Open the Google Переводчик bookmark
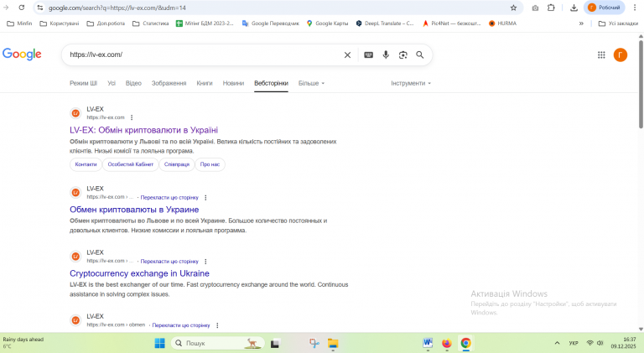This screenshot has height=353, width=644. coord(271,23)
